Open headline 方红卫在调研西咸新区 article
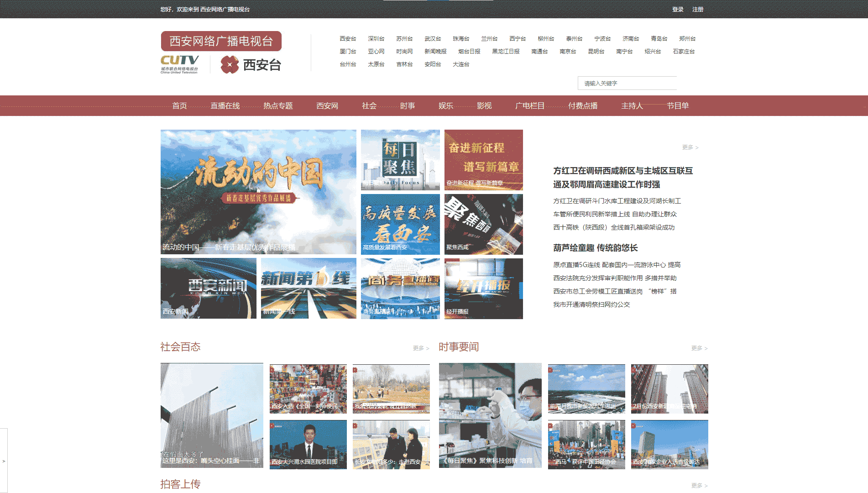The height and width of the screenshot is (493, 868). (623, 178)
